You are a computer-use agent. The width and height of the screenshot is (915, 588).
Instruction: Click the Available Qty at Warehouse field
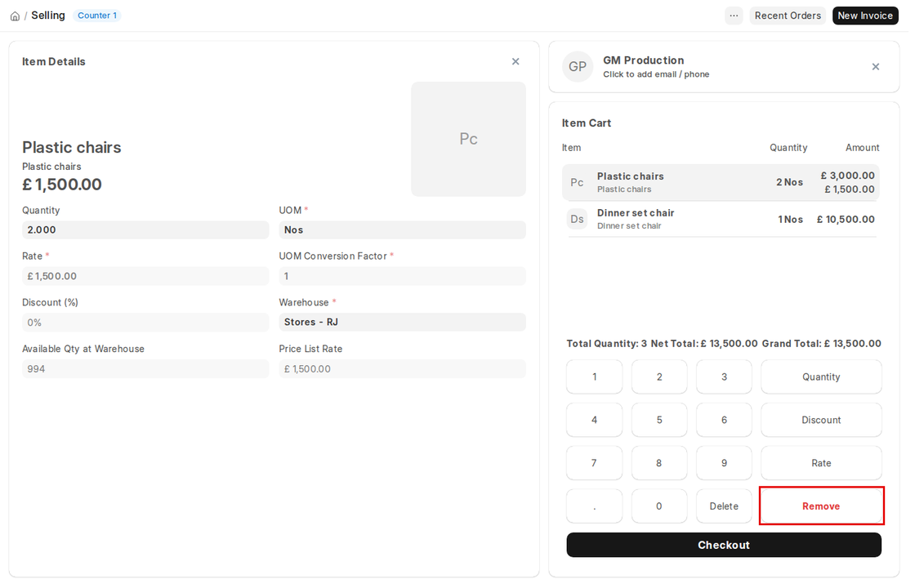pyautogui.click(x=145, y=368)
